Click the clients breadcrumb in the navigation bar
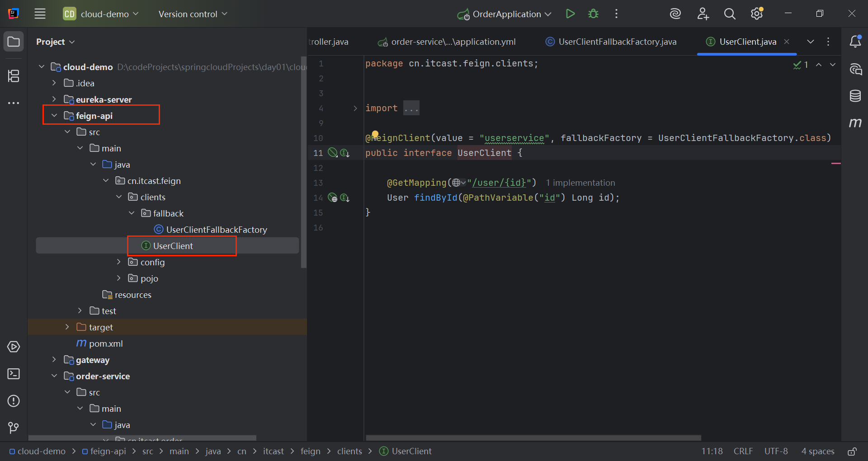The image size is (868, 461). coord(349,452)
